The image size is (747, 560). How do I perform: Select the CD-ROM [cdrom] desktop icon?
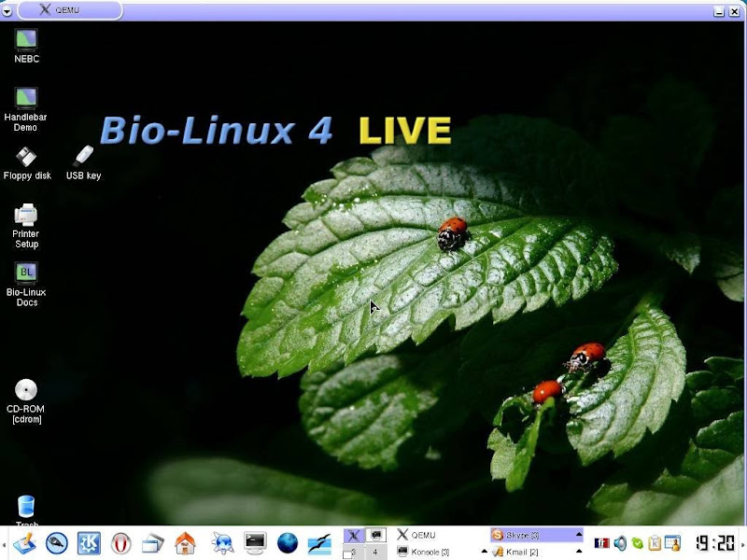click(x=26, y=401)
